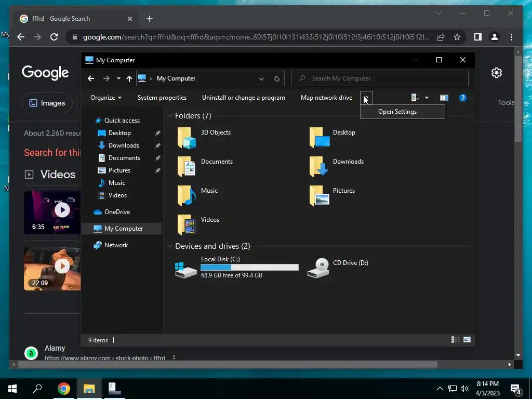This screenshot has width=532, height=399.
Task: Open a new Chrome tab
Action: pos(150,19)
